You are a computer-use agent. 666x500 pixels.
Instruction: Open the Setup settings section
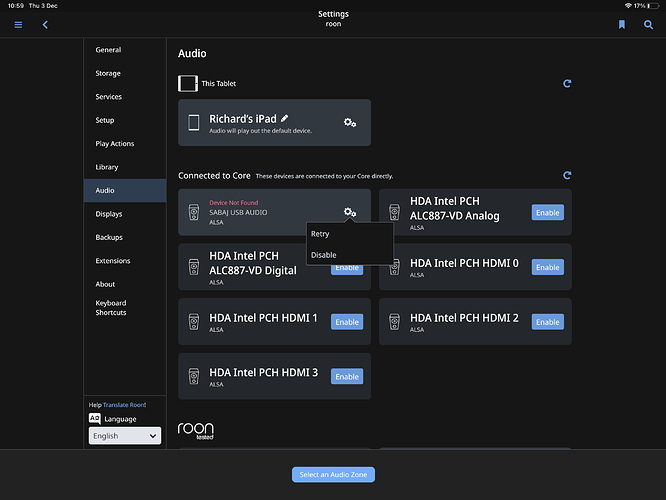(125, 120)
